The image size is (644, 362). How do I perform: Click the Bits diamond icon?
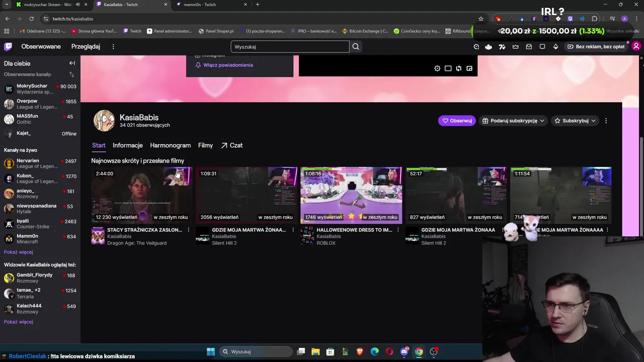click(555, 47)
